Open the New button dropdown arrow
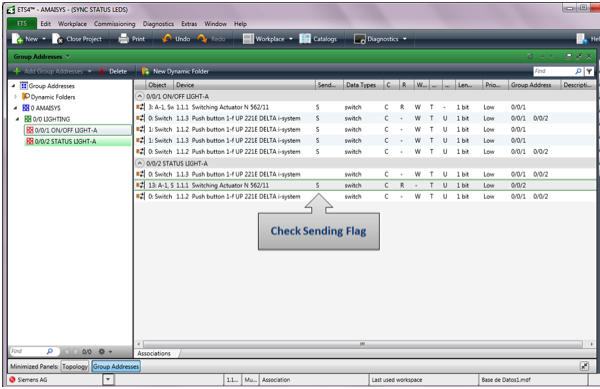The width and height of the screenshot is (600, 389). coord(44,39)
